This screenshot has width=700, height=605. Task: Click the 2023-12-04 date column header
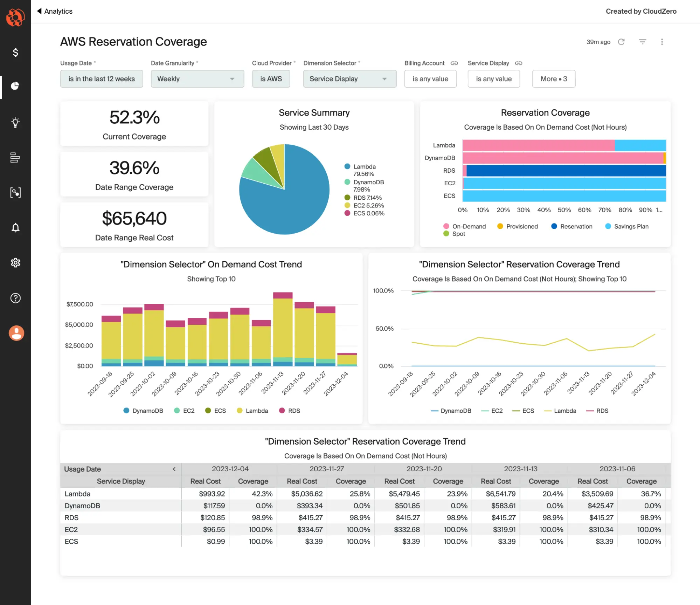(x=230, y=469)
